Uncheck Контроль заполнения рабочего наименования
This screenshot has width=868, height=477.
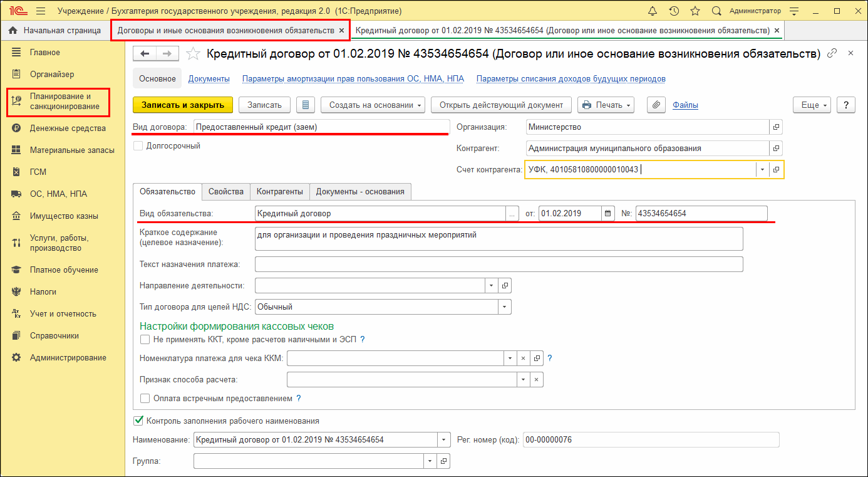138,421
